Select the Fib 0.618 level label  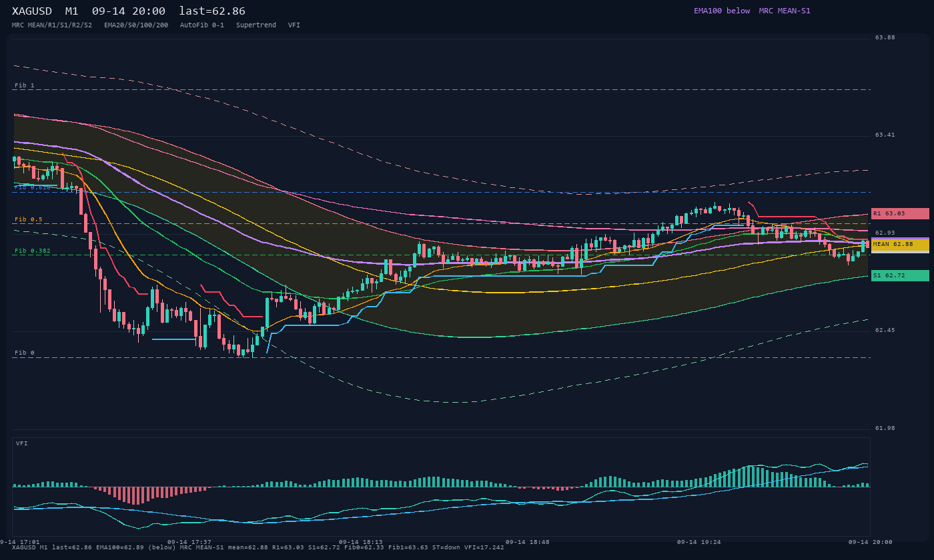click(x=33, y=187)
